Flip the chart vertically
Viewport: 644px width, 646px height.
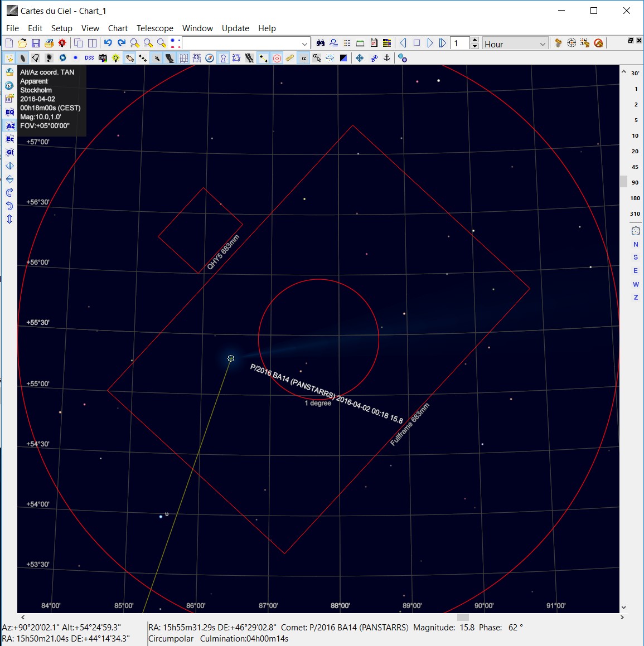coord(10,179)
